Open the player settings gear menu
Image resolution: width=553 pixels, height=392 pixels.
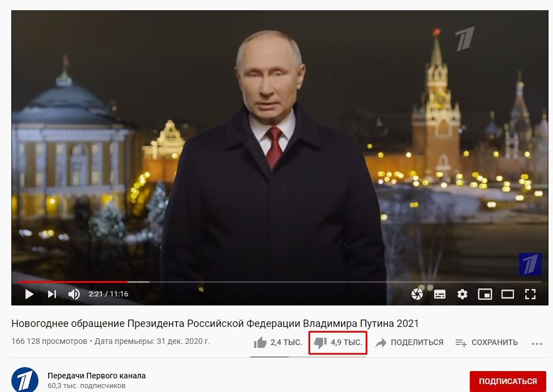pos(462,294)
